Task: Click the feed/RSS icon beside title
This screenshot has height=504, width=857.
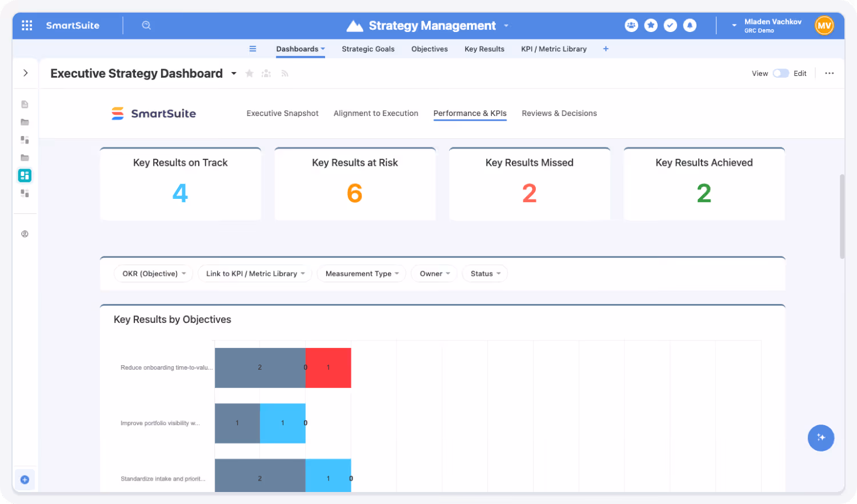Action: [285, 74]
